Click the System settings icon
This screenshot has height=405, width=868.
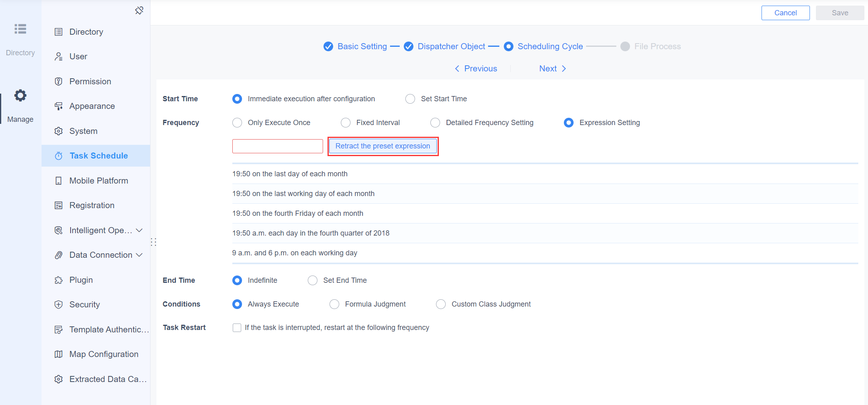59,131
